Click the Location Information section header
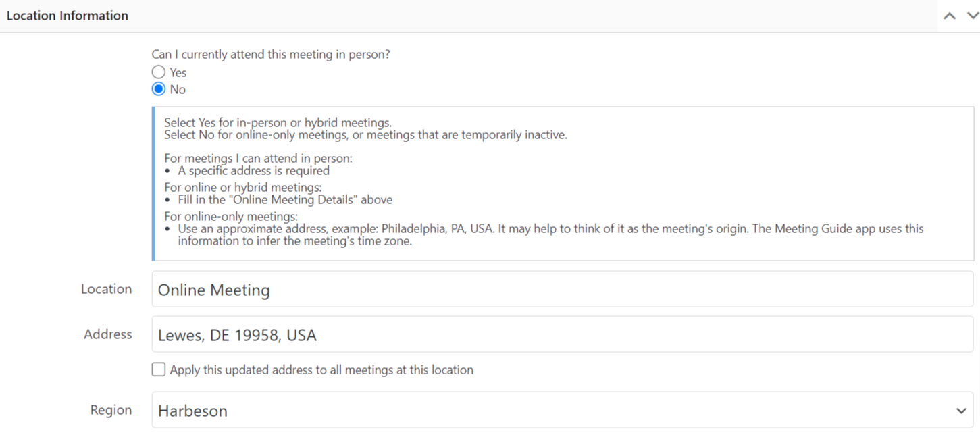The width and height of the screenshot is (980, 433). [x=67, y=15]
